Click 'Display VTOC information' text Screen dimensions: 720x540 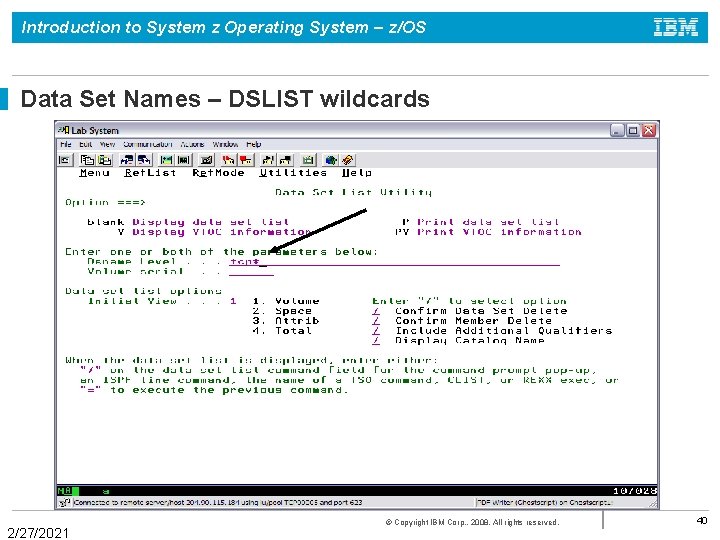(222, 232)
